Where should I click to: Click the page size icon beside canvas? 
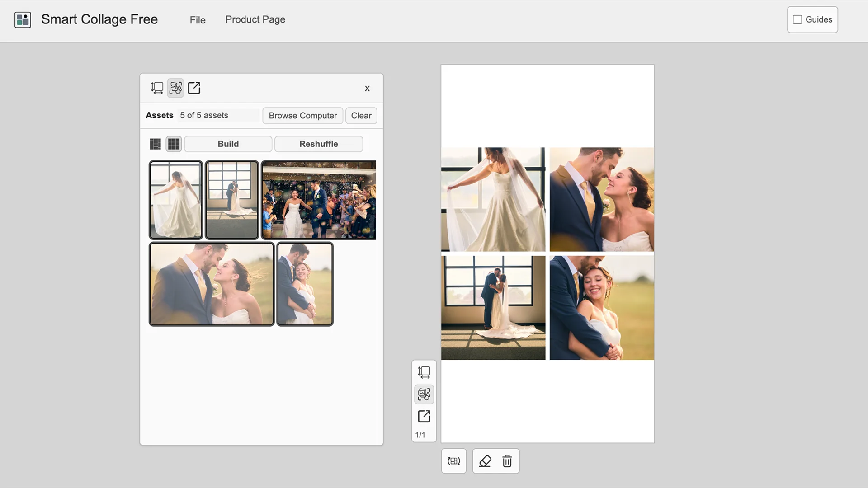(x=424, y=372)
